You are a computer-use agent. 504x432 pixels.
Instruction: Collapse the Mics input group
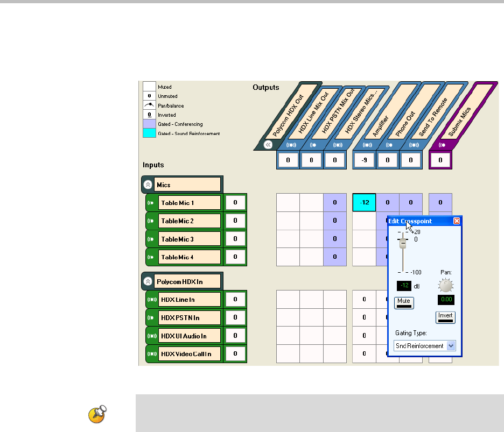click(148, 185)
